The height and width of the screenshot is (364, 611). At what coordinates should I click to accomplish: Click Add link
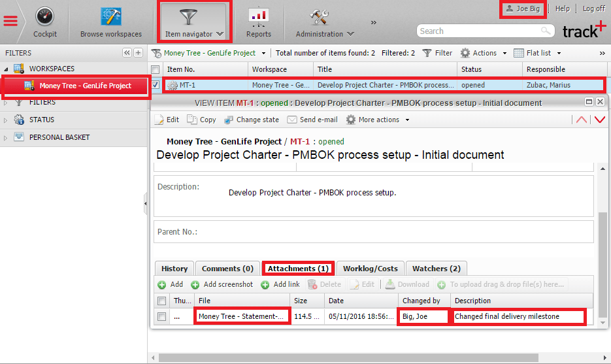280,284
